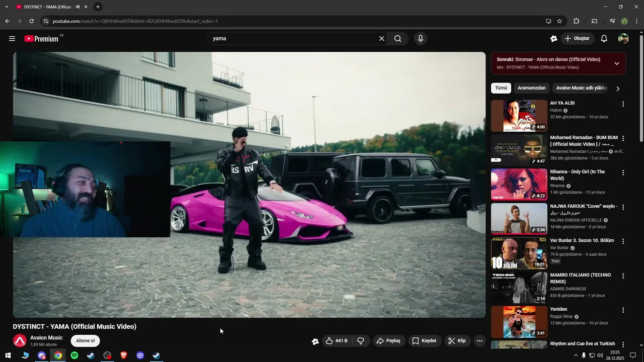Open Avalon Music channel name link
The width and height of the screenshot is (644, 362).
tap(46, 338)
